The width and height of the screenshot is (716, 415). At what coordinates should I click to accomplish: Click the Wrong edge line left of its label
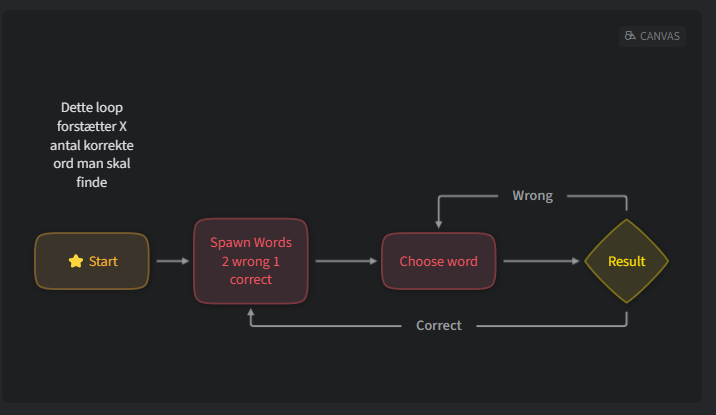click(x=470, y=195)
